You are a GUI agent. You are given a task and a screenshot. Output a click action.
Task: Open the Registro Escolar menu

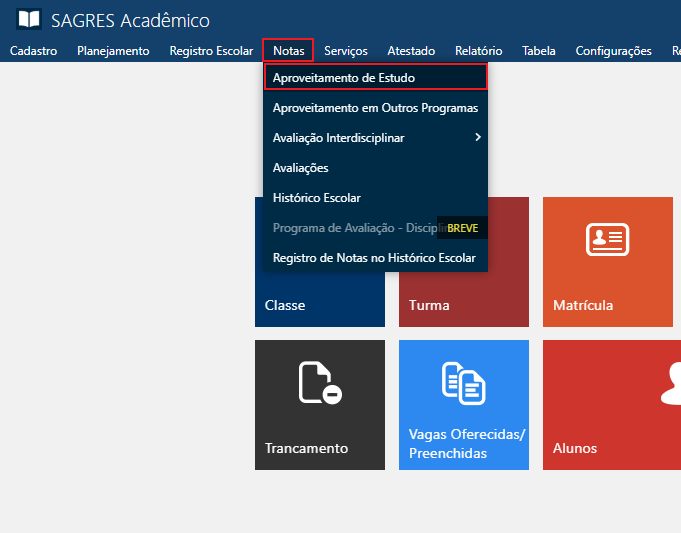(x=211, y=51)
